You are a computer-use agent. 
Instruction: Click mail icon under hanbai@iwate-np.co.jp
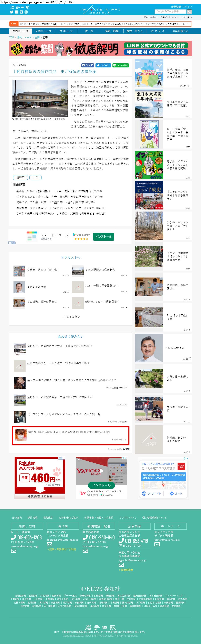(x=85, y=551)
